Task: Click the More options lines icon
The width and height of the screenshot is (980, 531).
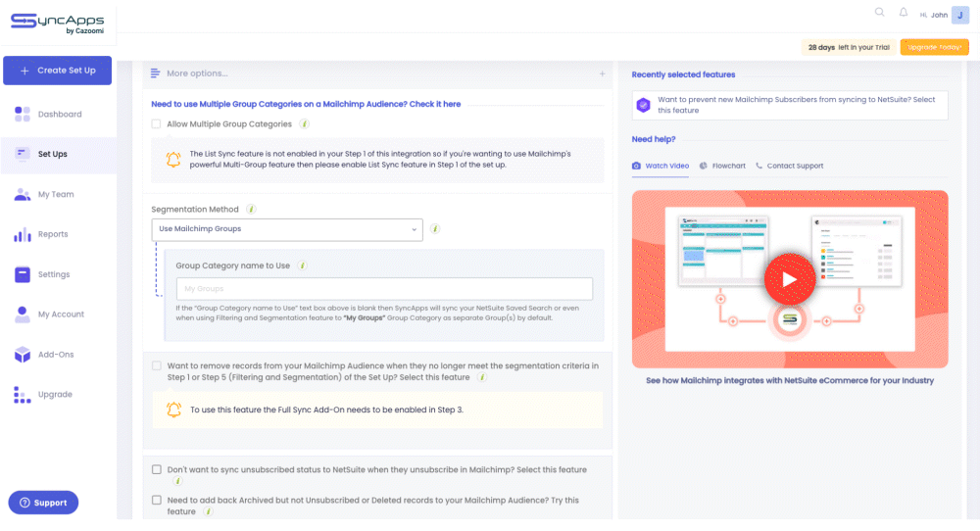Action: tap(155, 73)
